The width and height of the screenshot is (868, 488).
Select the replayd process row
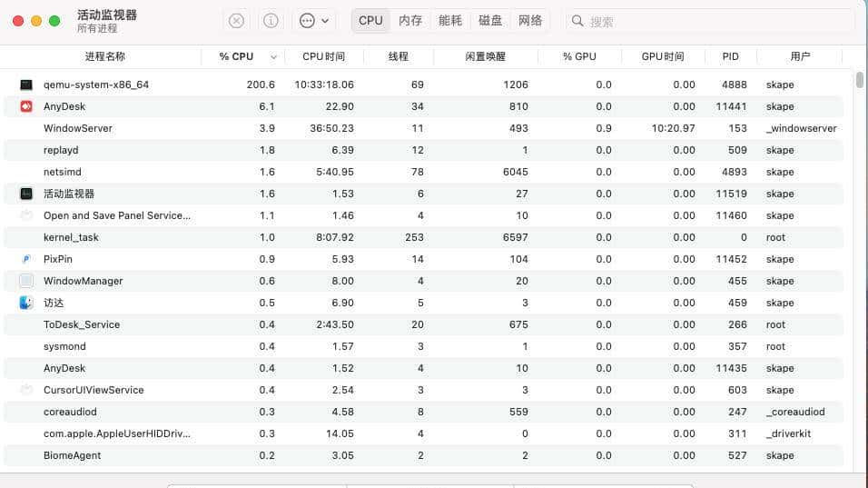pos(423,150)
